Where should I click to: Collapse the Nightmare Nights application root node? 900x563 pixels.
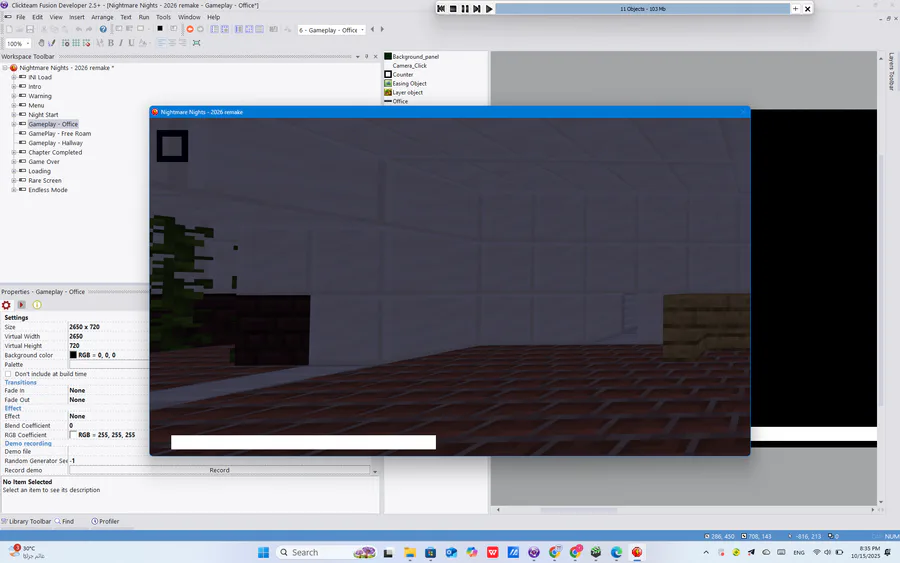(x=5, y=68)
